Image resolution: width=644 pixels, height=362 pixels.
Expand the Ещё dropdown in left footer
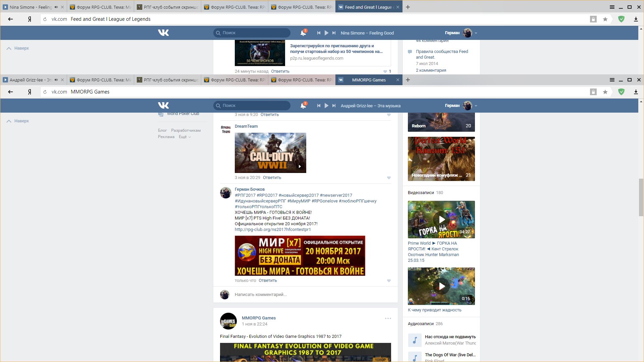click(x=184, y=137)
